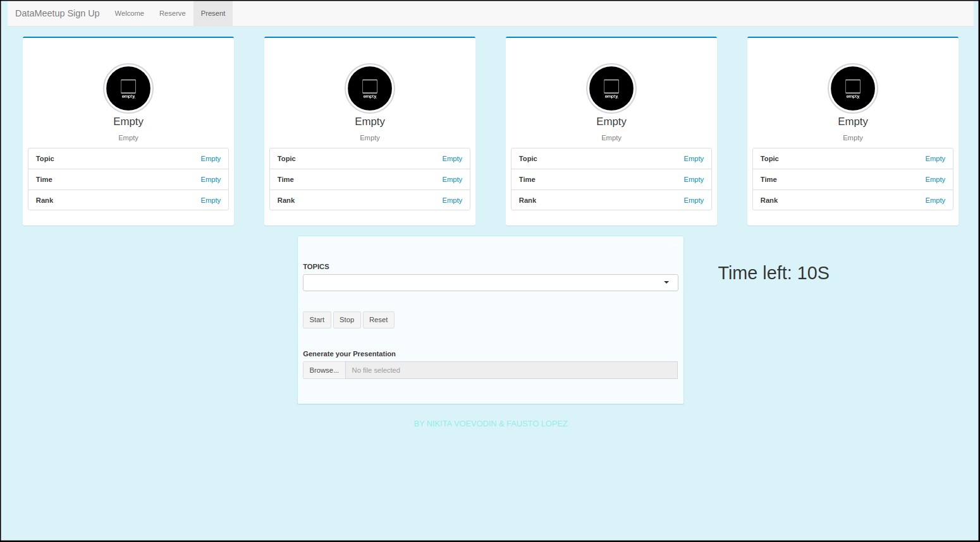Select the Present tab

[x=213, y=13]
